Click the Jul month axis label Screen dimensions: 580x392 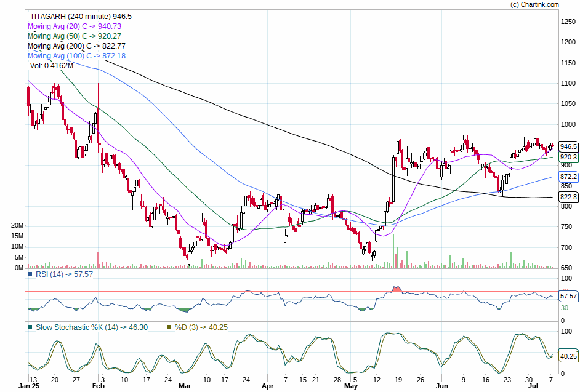point(533,386)
